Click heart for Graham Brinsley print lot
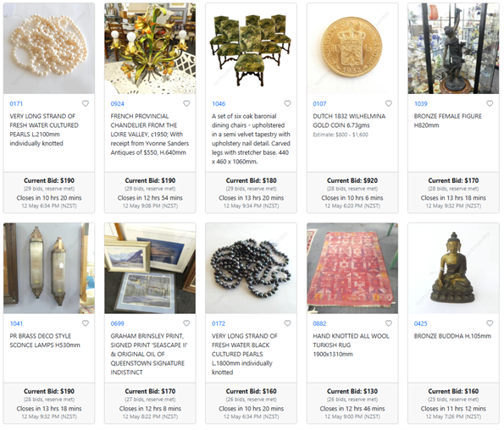Viewport: 504px width, 430px height. pos(186,323)
